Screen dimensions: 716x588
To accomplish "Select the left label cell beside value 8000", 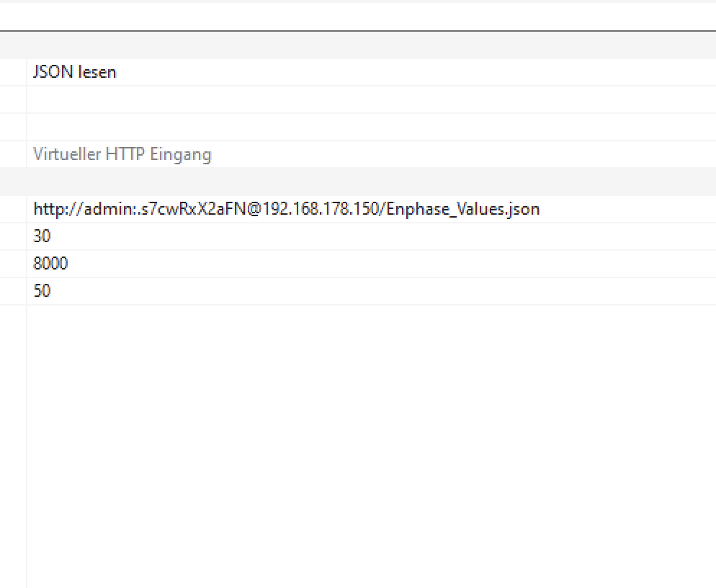I will tap(12, 264).
